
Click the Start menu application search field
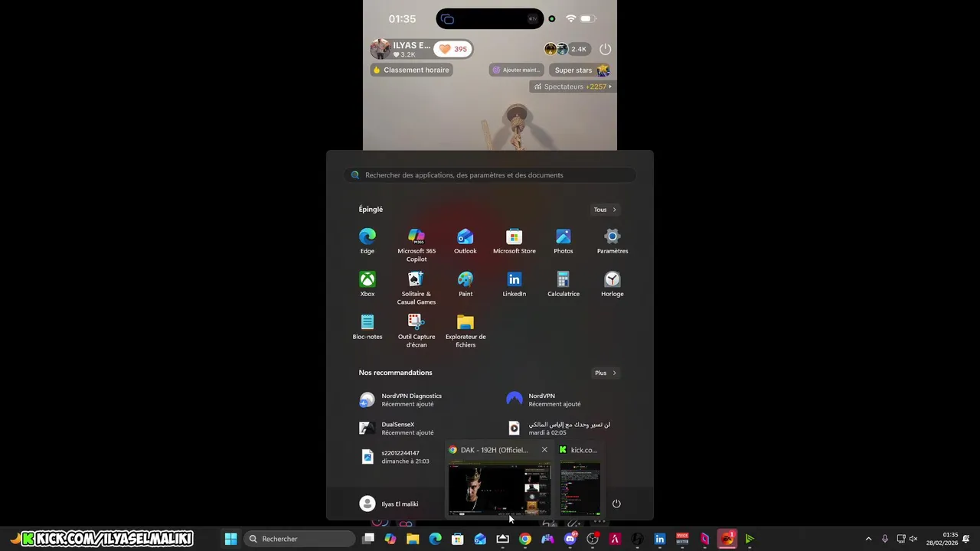pyautogui.click(x=490, y=175)
